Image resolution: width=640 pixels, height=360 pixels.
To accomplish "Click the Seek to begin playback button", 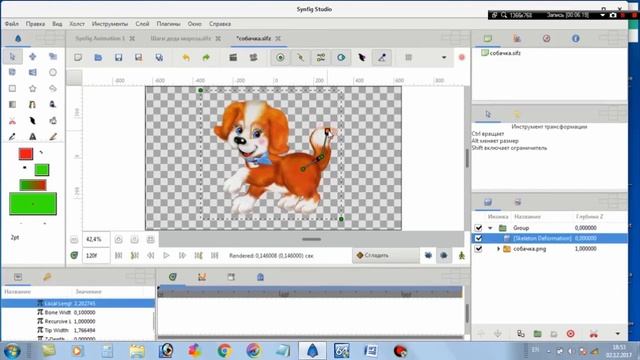I will (x=118, y=256).
